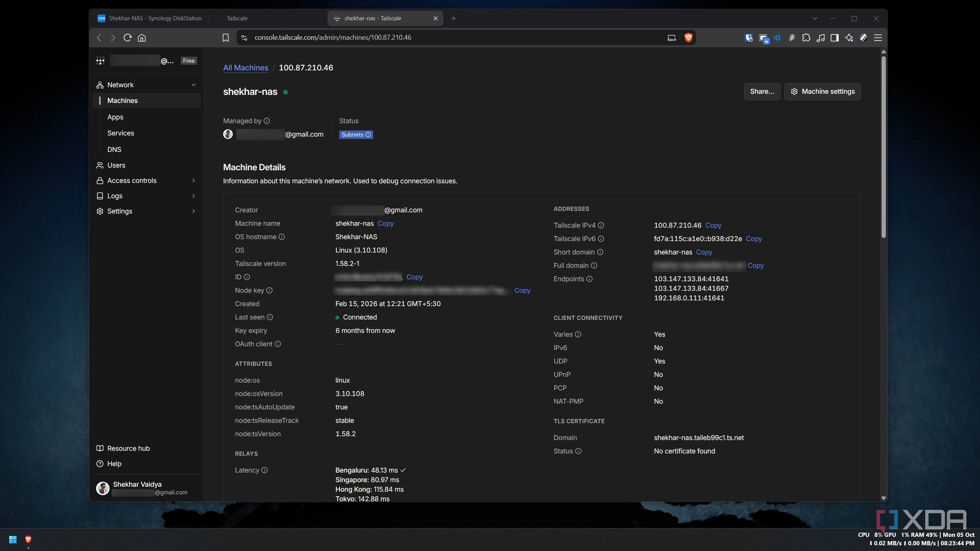
Task: Click the browser address bar URL
Action: tap(333, 37)
